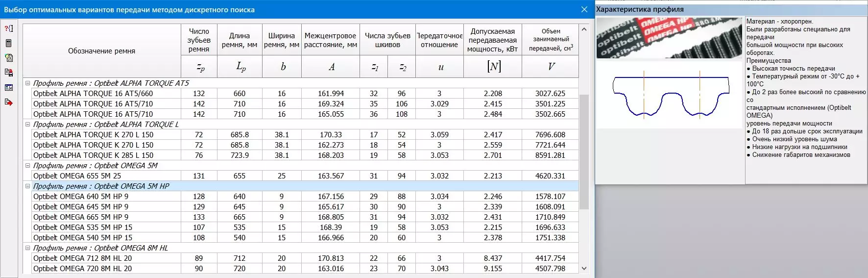Select row Optibelt OMEGA 655 5M 25

(301, 176)
